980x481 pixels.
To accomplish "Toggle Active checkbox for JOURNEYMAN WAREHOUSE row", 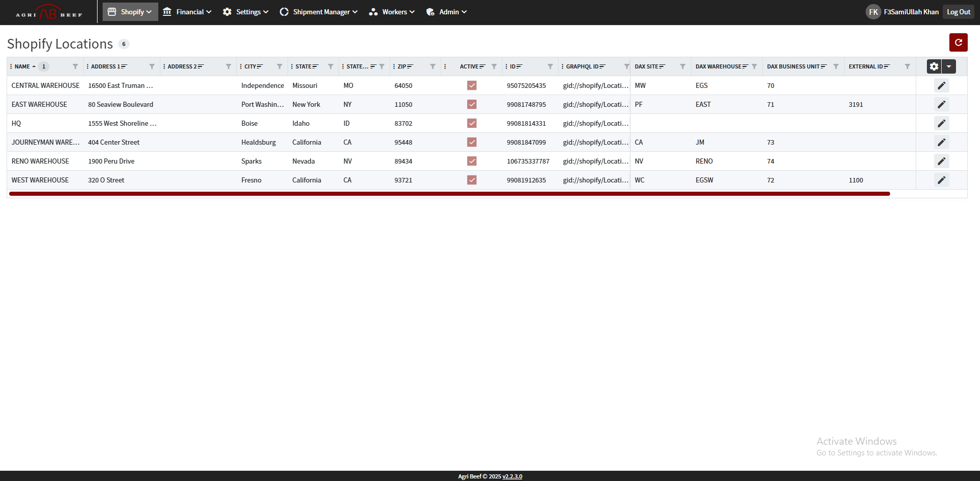I will (471, 142).
